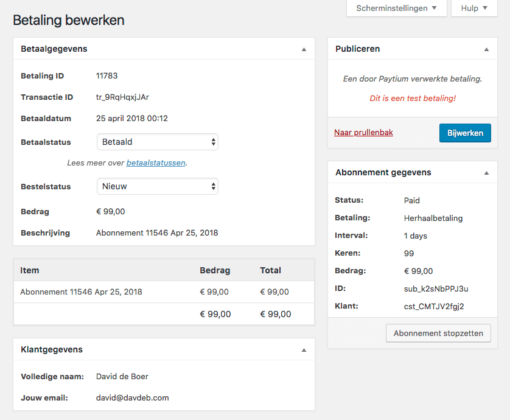Collapse the Betaalgegevens panel arrow
The width and height of the screenshot is (510, 420).
click(x=304, y=49)
